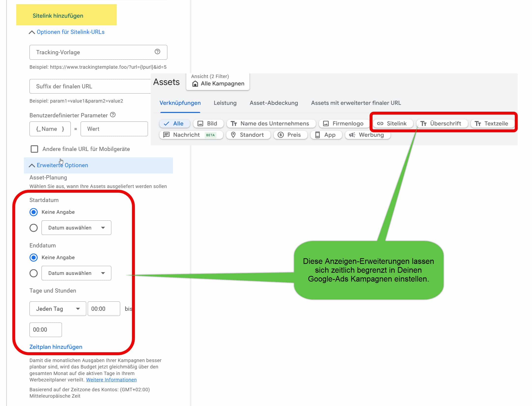Open the Weitere Informationen link
Image resolution: width=532 pixels, height=406 pixels.
click(x=111, y=380)
